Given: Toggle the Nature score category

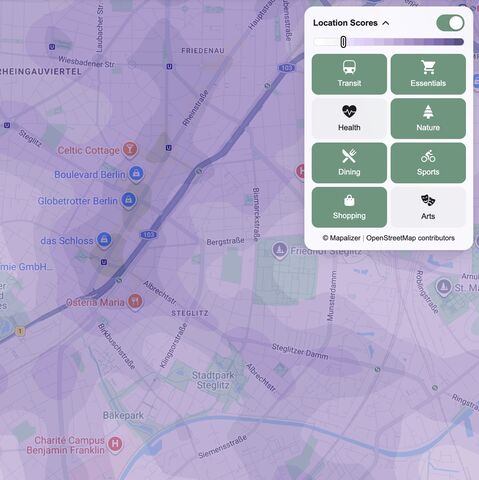Looking at the screenshot, I should coord(428,118).
